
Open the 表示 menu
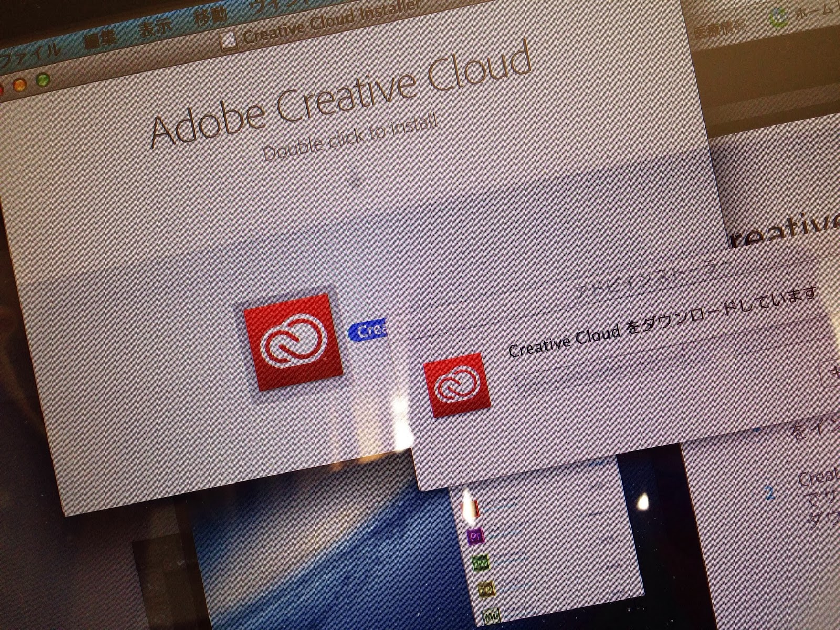click(x=154, y=26)
